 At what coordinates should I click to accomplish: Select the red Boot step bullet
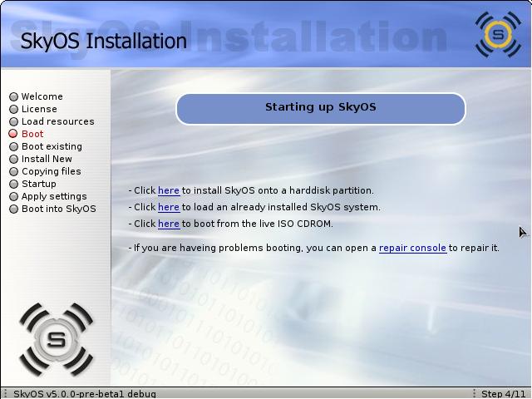[13, 134]
